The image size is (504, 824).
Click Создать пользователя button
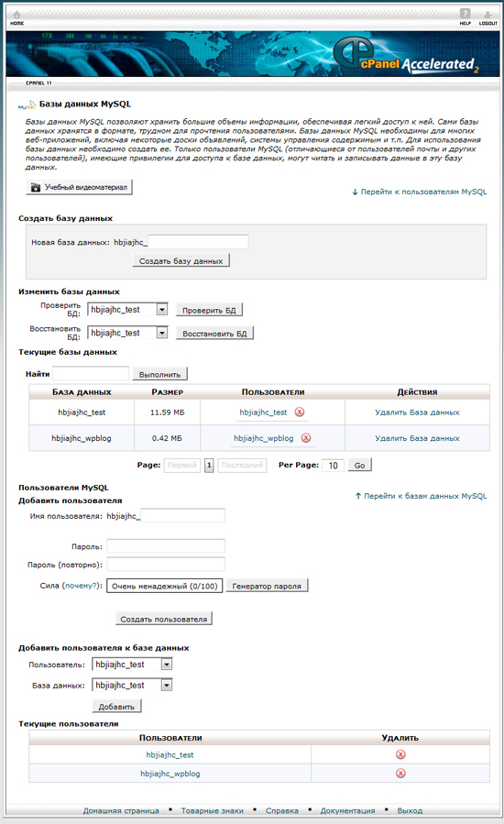(x=164, y=619)
